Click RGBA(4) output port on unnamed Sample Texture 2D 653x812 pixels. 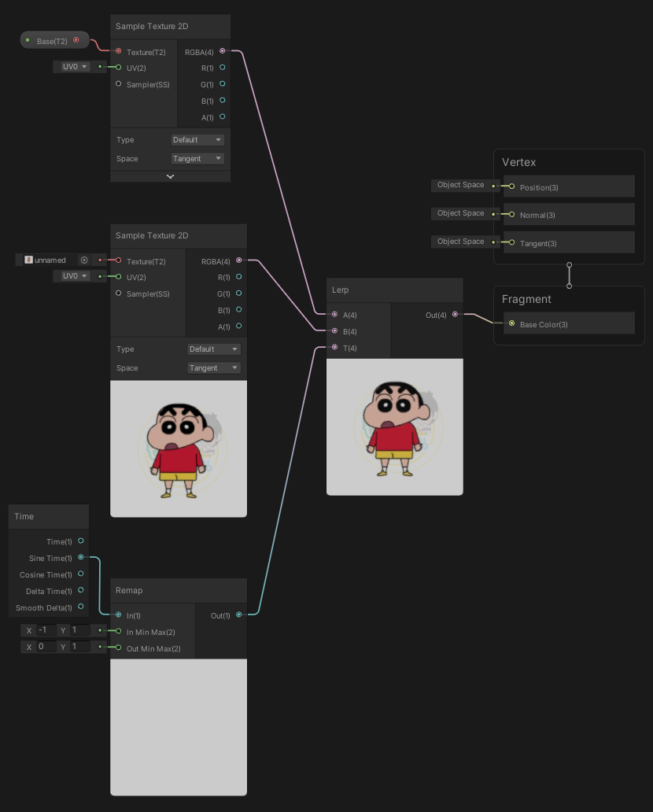(238, 260)
